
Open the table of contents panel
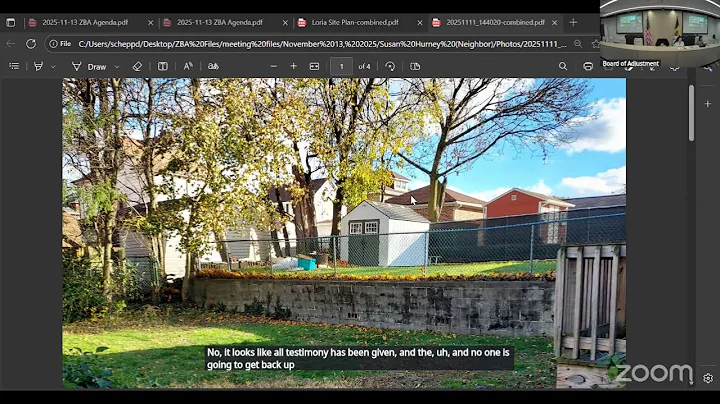(14, 67)
